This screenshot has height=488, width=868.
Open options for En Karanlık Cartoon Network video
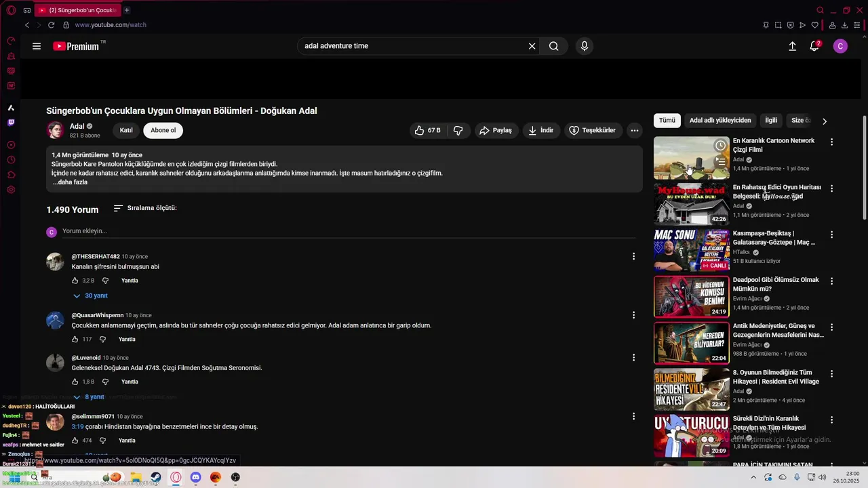(832, 142)
